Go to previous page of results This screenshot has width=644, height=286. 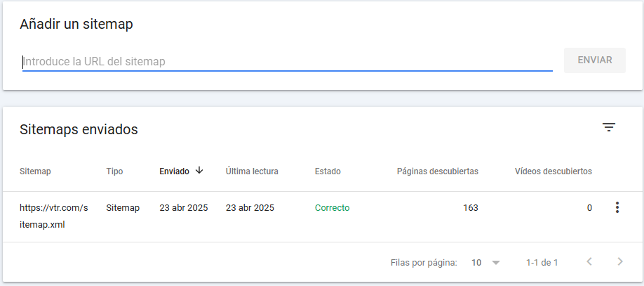click(589, 262)
